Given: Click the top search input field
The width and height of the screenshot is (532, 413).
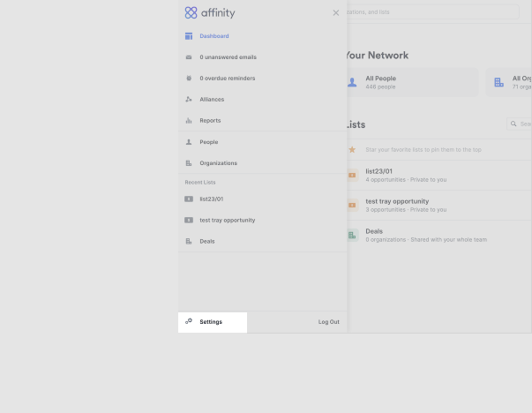Looking at the screenshot, I should point(432,12).
